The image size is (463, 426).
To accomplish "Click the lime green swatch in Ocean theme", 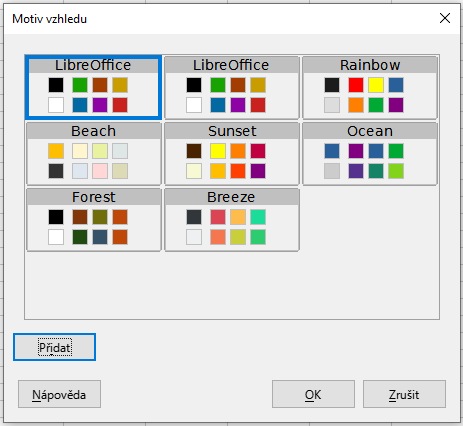I will 396,171.
